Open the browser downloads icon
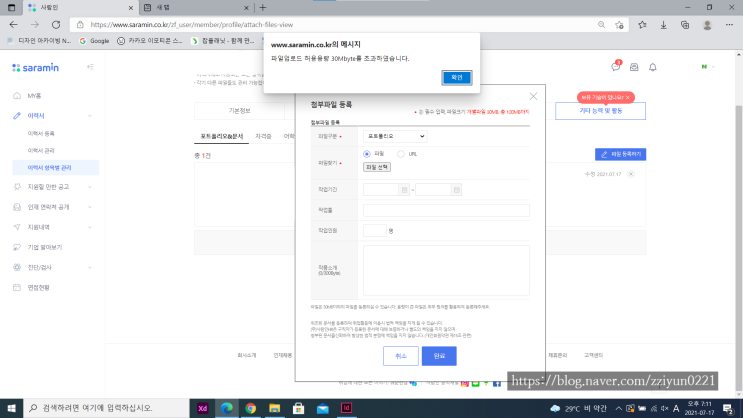Image resolution: width=743 pixels, height=418 pixels. coord(663,25)
